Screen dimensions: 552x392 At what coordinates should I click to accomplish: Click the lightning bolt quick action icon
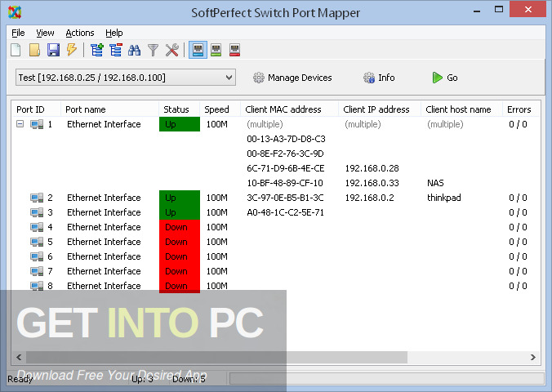tap(72, 50)
